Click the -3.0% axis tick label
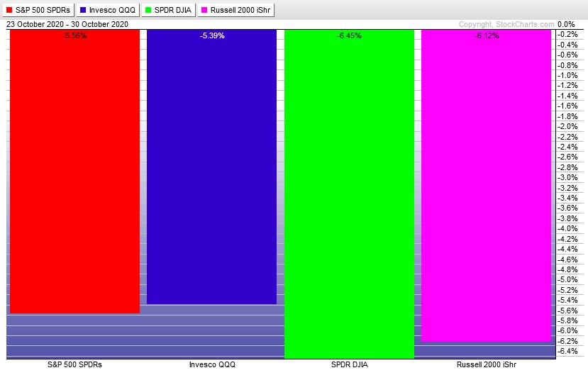 point(567,178)
